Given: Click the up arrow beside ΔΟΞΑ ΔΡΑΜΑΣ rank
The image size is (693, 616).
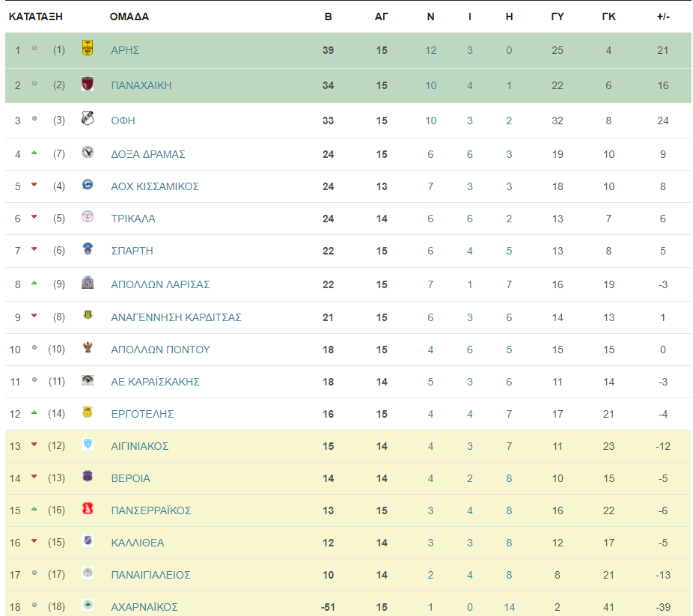Looking at the screenshot, I should (x=34, y=153).
